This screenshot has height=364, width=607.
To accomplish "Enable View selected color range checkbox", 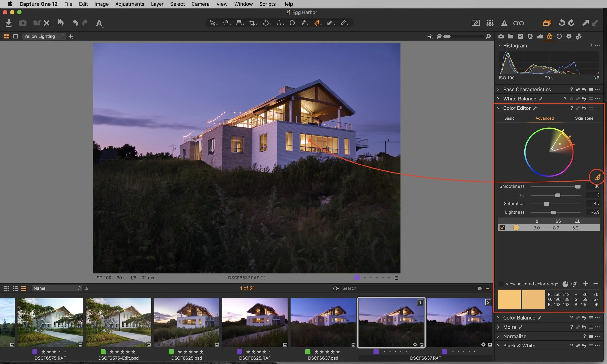I will coord(501,284).
